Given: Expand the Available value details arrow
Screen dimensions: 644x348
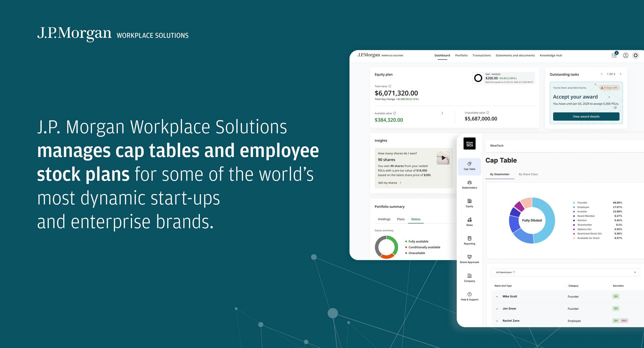Looking at the screenshot, I should (x=442, y=113).
